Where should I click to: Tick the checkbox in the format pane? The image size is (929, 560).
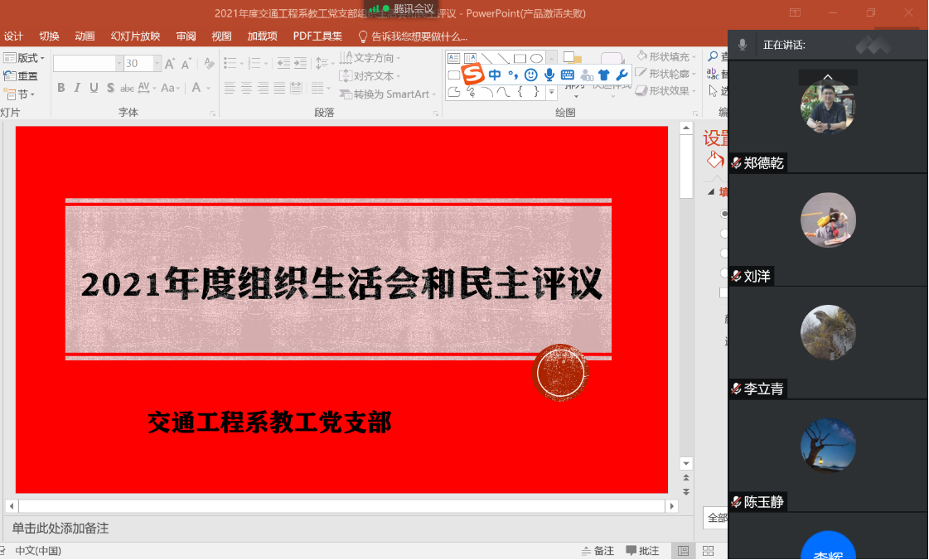pyautogui.click(x=724, y=292)
